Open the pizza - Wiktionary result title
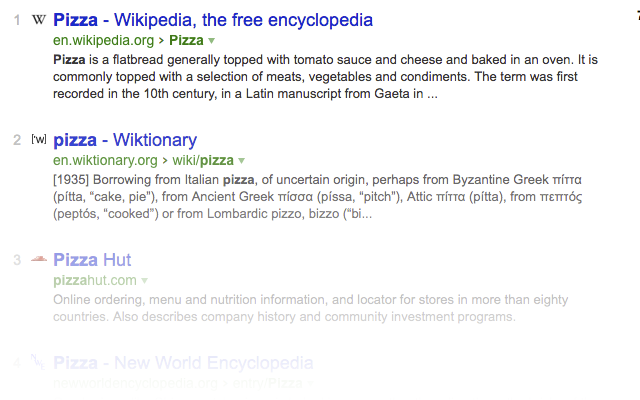640x400 pixels. 125,140
